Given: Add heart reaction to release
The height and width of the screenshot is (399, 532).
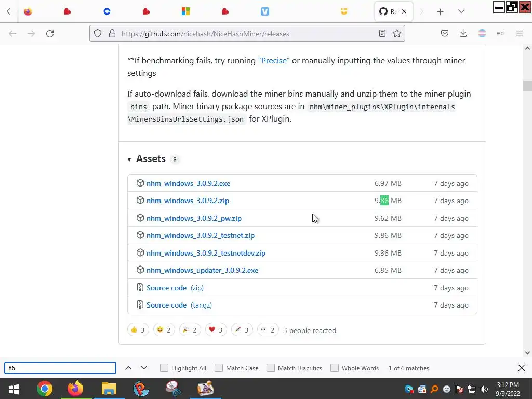Looking at the screenshot, I should (x=216, y=330).
